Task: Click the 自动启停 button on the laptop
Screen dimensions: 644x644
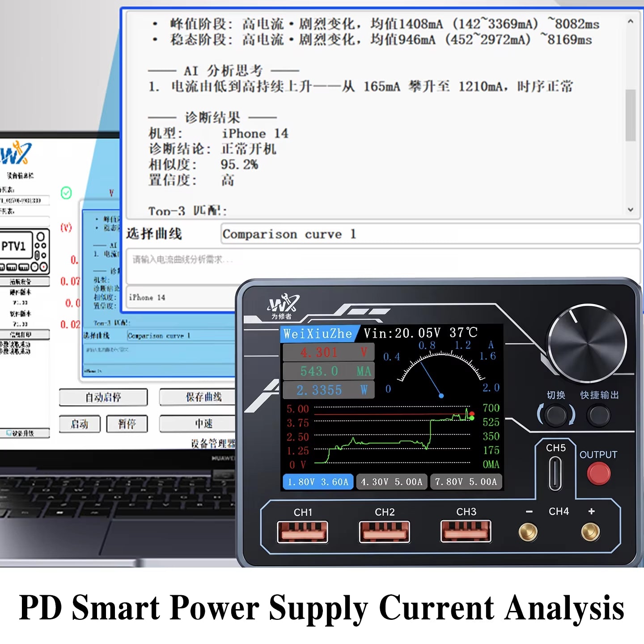Action: tap(103, 397)
